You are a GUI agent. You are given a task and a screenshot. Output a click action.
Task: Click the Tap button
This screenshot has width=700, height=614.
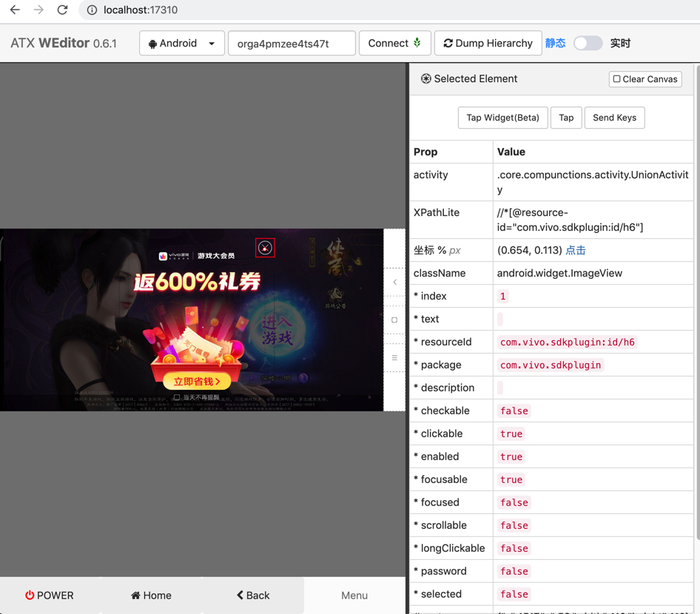pyautogui.click(x=566, y=118)
